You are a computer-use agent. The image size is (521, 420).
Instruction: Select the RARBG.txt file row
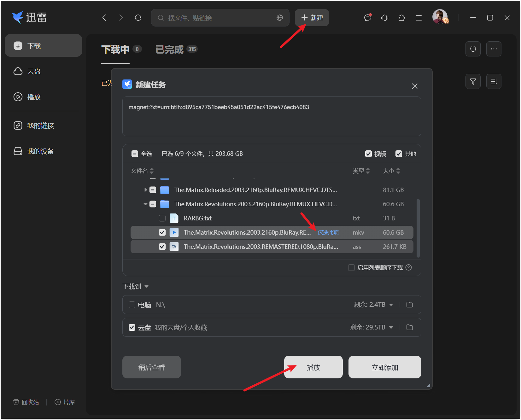272,218
